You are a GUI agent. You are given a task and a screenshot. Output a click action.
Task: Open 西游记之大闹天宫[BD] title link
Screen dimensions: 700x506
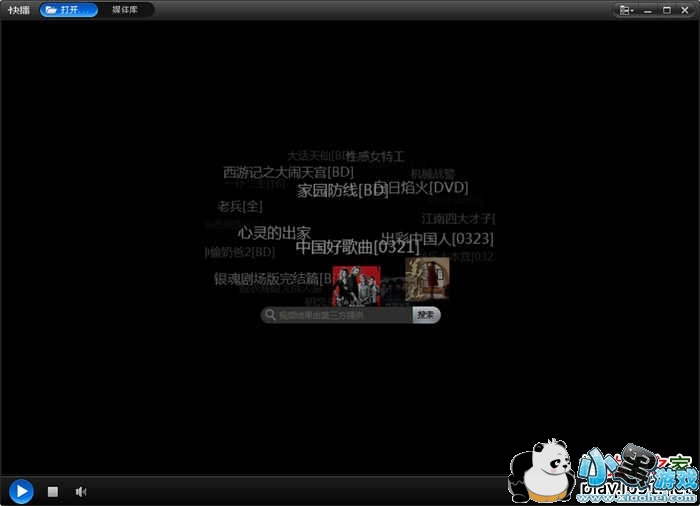coord(288,172)
